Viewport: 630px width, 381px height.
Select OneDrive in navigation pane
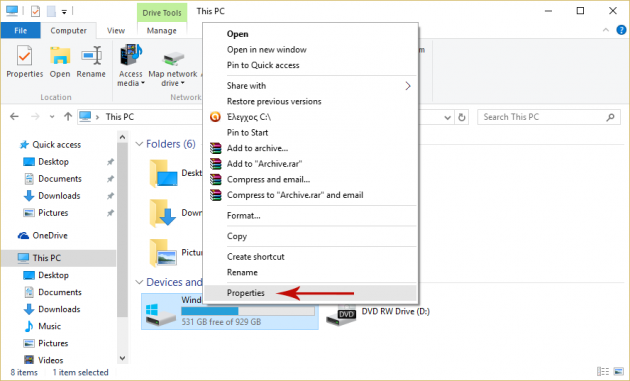pos(49,236)
